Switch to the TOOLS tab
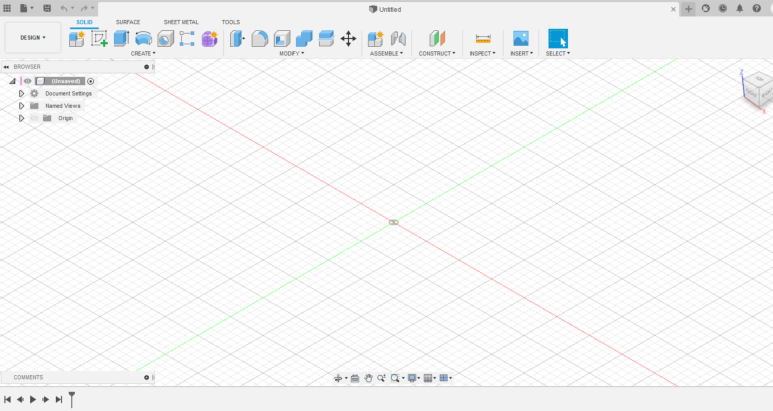The height and width of the screenshot is (411, 773). pyautogui.click(x=231, y=22)
